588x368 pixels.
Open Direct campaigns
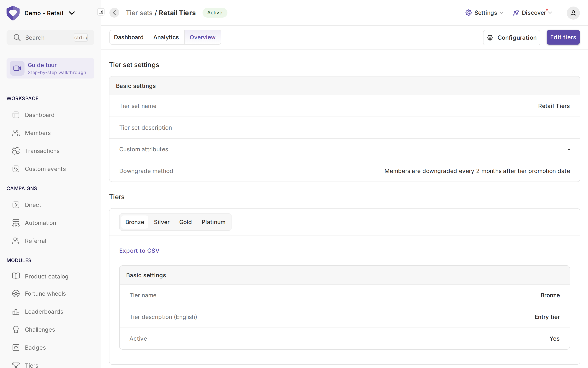[33, 205]
